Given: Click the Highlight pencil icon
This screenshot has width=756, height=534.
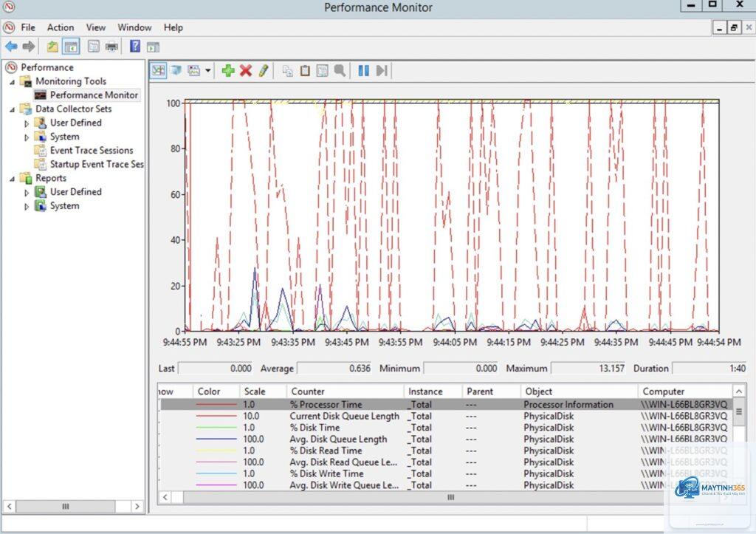Looking at the screenshot, I should point(264,71).
